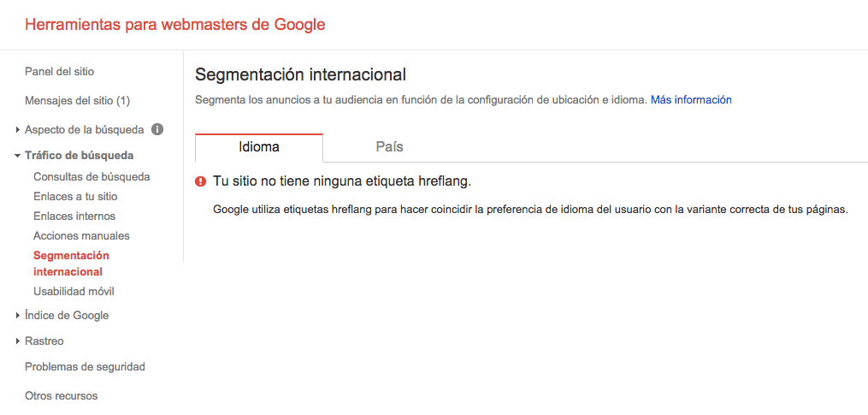Switch to the País tab
The height and width of the screenshot is (415, 868).
(x=389, y=147)
